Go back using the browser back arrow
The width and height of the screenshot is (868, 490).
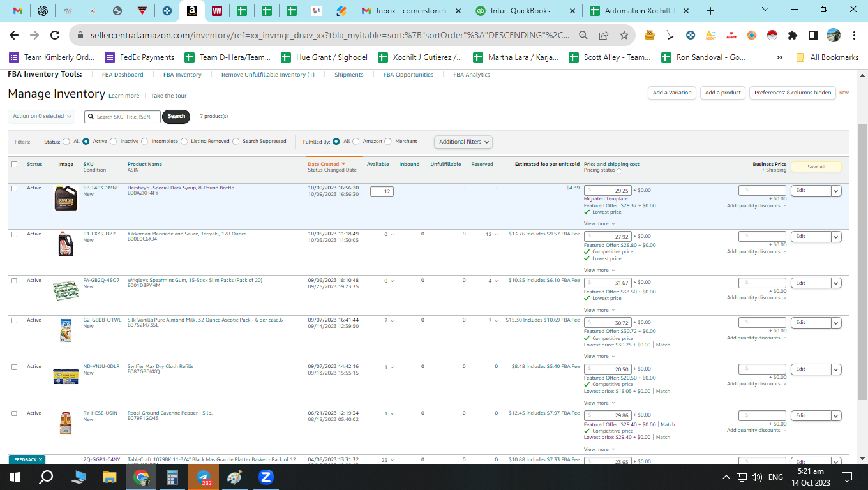(x=14, y=35)
